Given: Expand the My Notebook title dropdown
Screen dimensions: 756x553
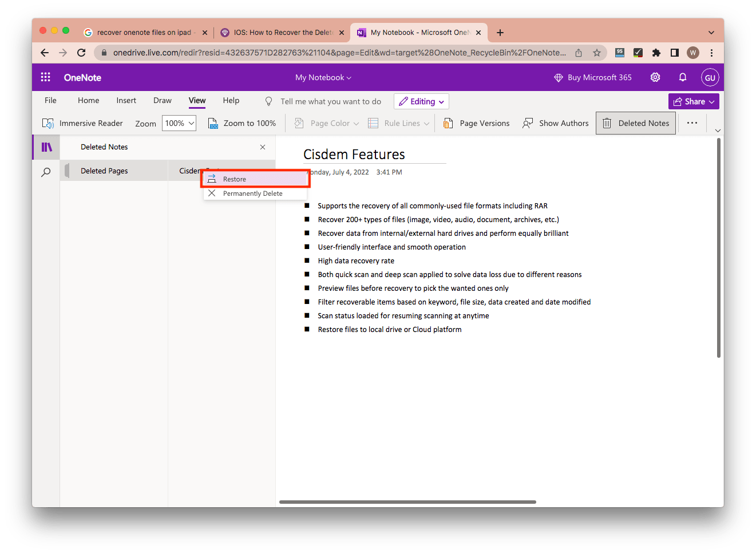Looking at the screenshot, I should 323,77.
